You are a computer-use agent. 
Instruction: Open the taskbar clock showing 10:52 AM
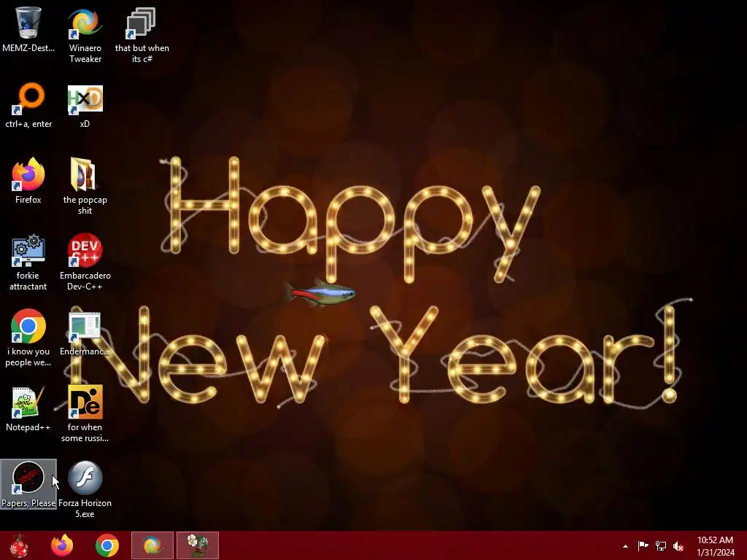click(715, 546)
